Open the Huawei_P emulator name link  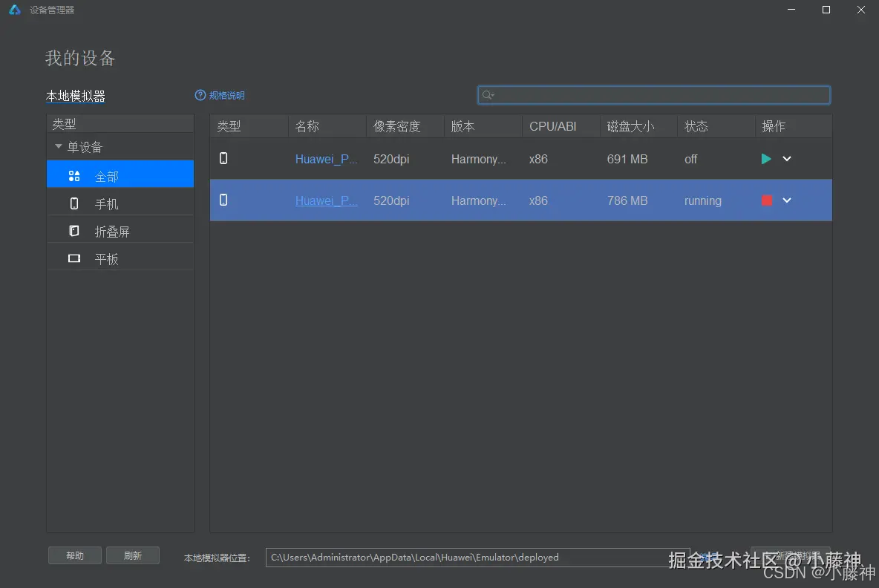(326, 159)
